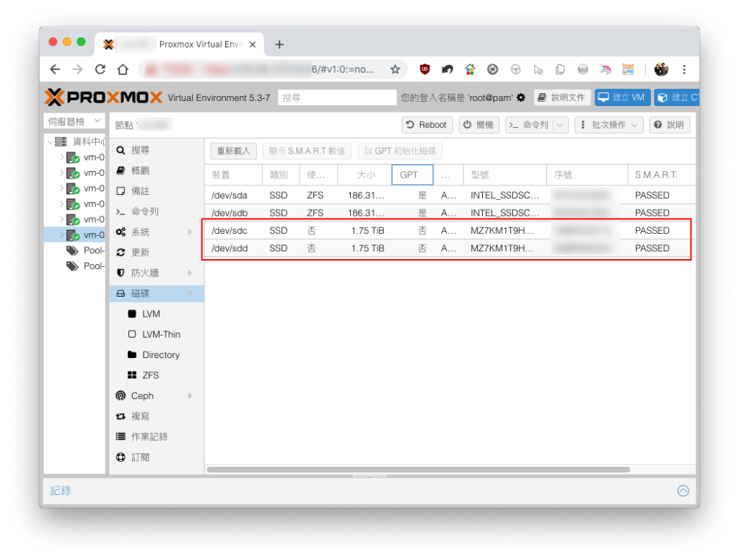The image size is (739, 560).
Task: Open Chrome's three-dot menu
Action: [x=684, y=70]
